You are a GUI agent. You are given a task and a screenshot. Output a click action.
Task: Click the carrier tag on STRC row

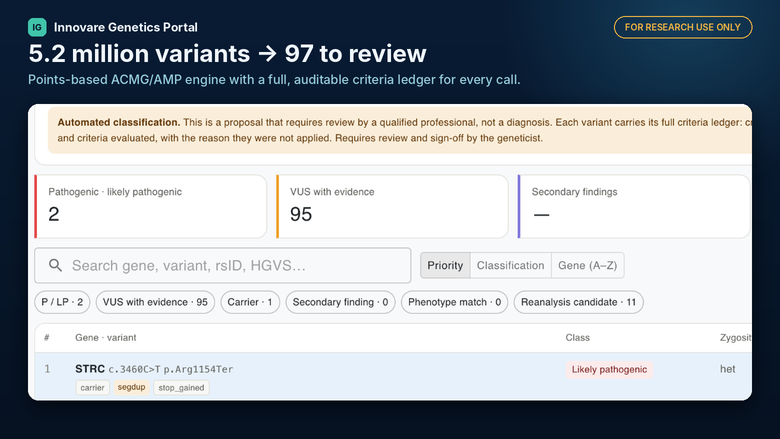coord(93,388)
